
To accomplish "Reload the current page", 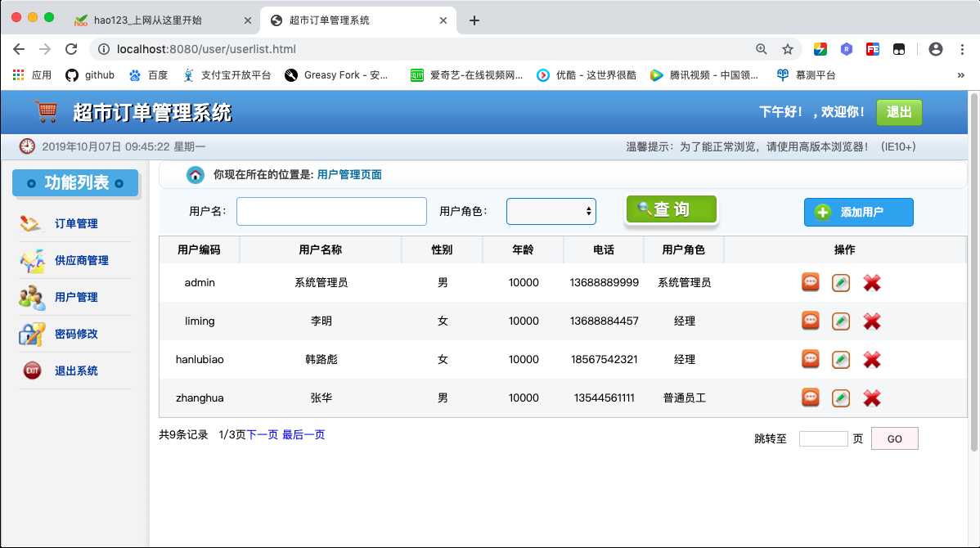I will [71, 49].
